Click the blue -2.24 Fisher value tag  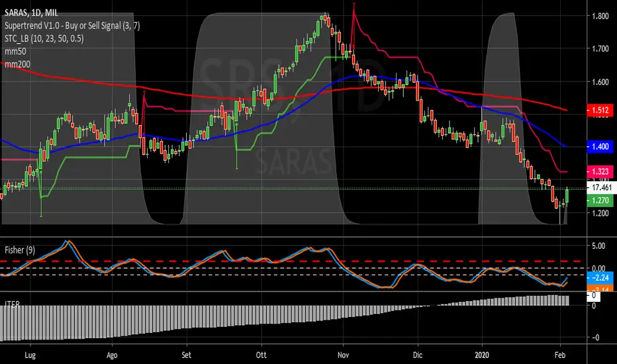(x=600, y=278)
